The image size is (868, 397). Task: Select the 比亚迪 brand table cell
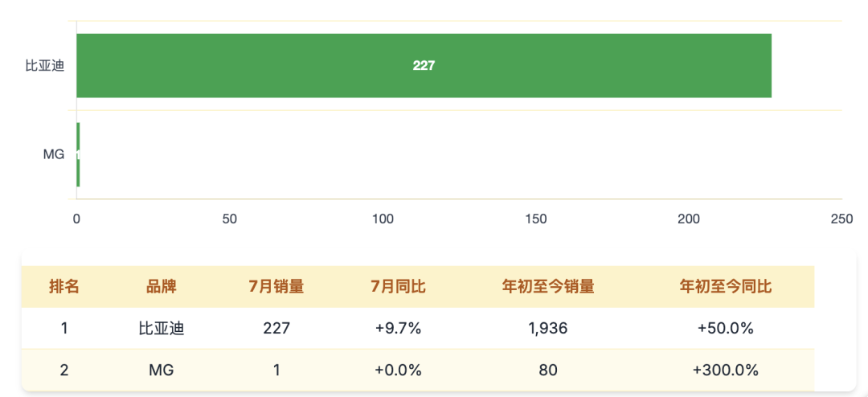[161, 329]
